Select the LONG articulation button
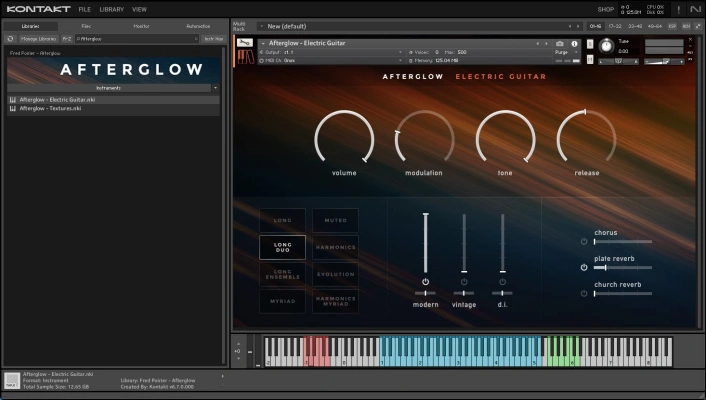Image resolution: width=706 pixels, height=400 pixels. 282,220
